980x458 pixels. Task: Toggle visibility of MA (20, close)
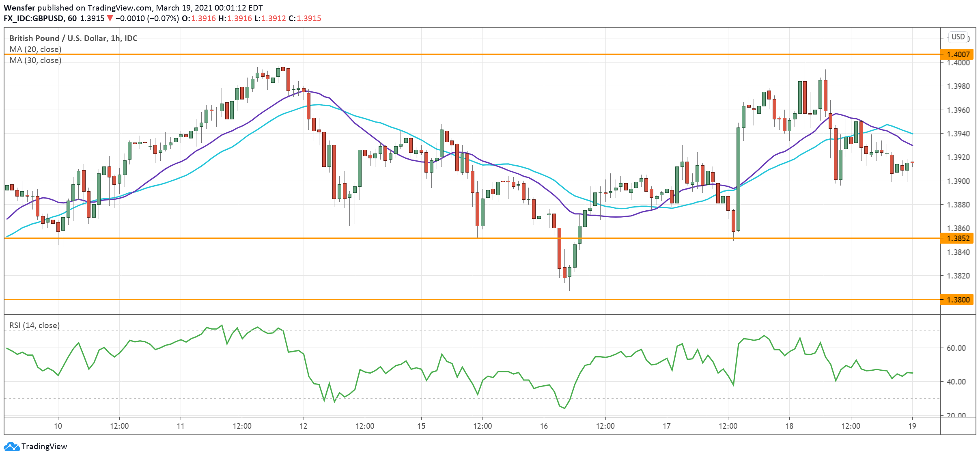point(34,49)
